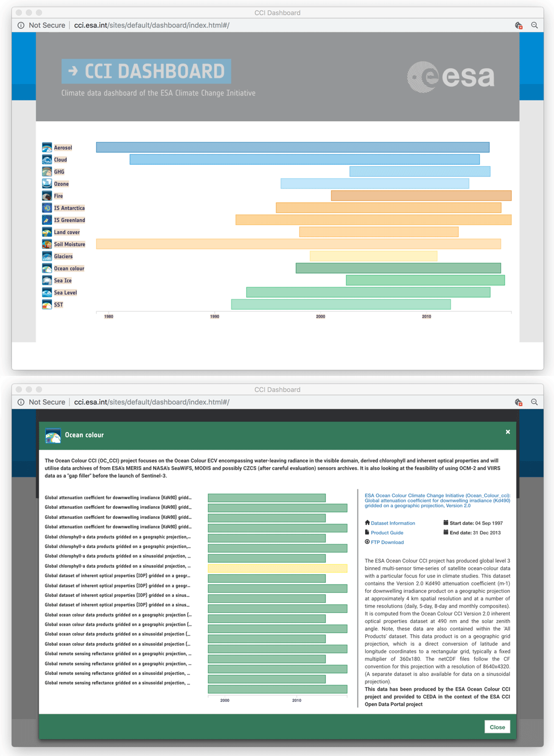Click the Close button in dialog footer
Screen dimensions: 554x756
497,727
